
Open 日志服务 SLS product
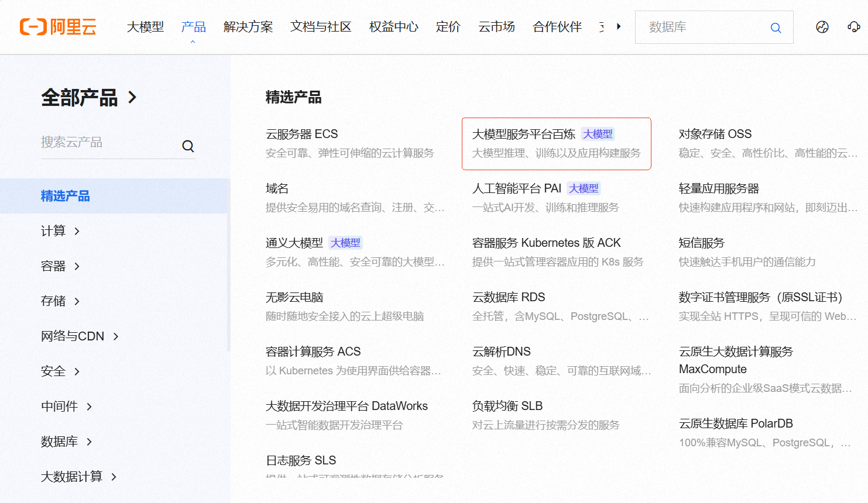(301, 460)
